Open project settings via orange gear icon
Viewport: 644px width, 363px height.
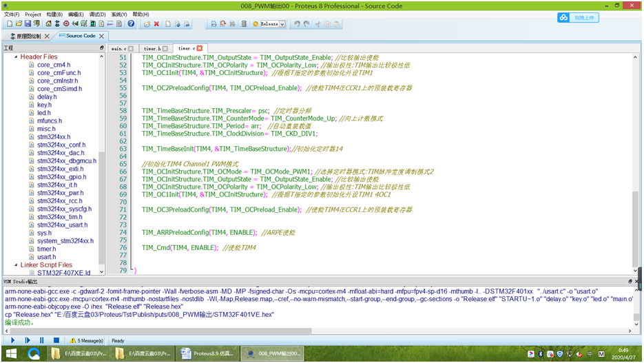click(x=256, y=24)
